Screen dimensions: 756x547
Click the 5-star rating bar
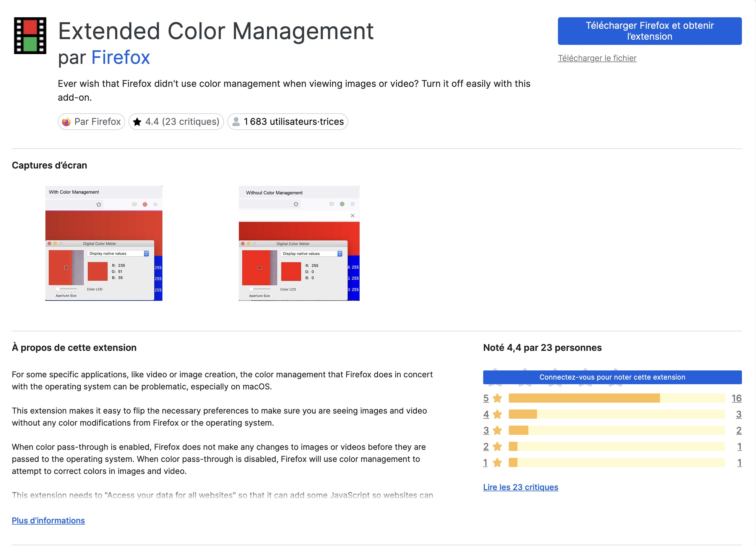tap(616, 398)
